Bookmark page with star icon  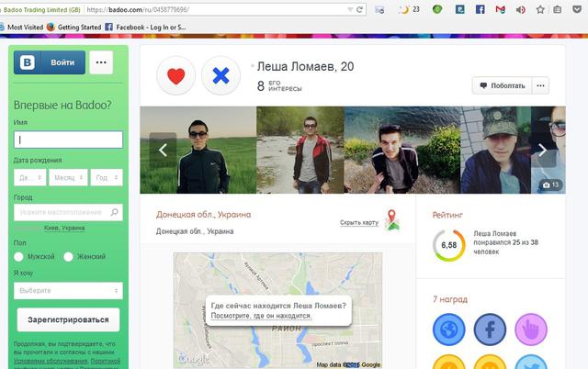point(540,10)
